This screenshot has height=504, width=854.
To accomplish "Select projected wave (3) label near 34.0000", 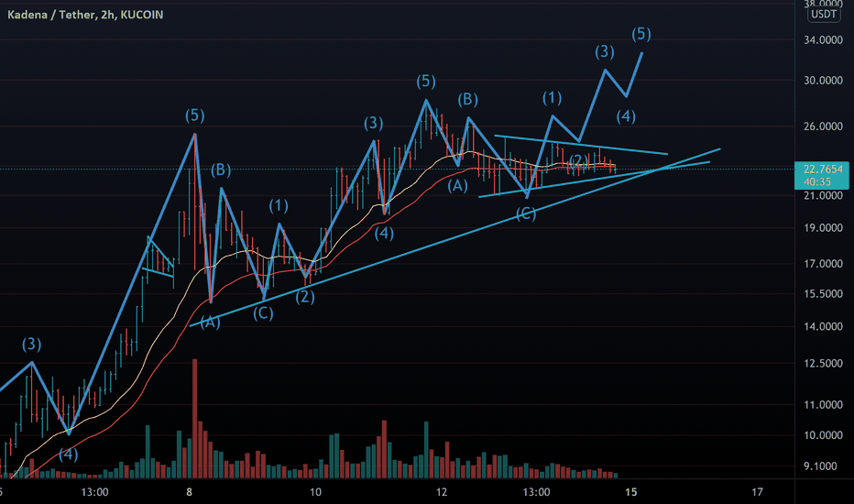I will click(x=604, y=51).
